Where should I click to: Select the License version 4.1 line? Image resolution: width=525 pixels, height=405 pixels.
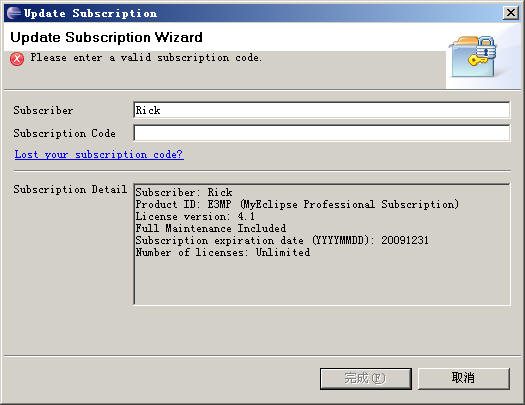click(195, 216)
